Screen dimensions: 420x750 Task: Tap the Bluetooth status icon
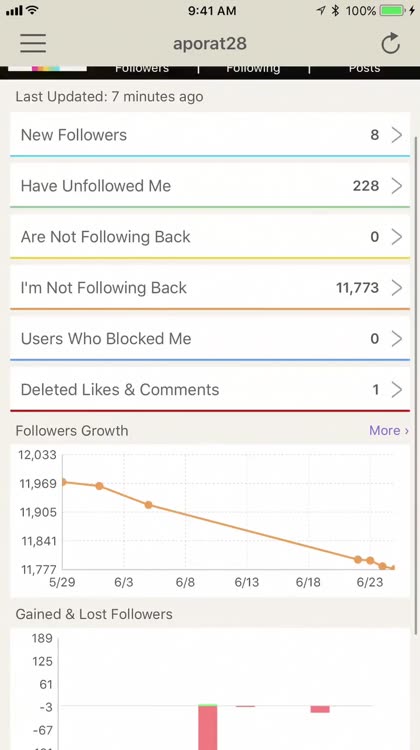pos(335,11)
